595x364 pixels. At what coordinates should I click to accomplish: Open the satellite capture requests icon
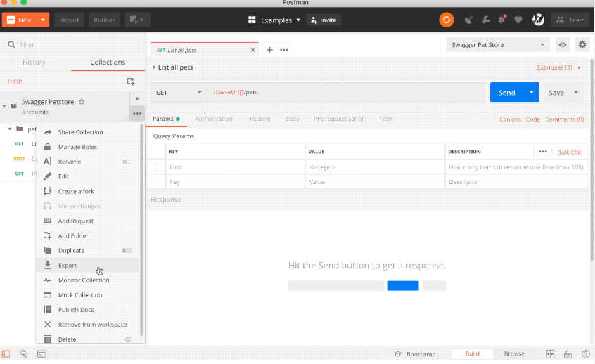coord(468,20)
